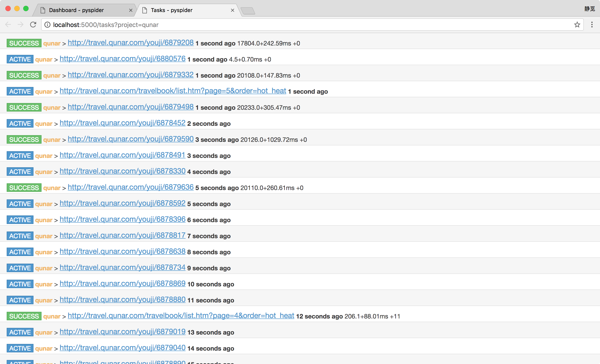Open travelbook list page=4 link
This screenshot has height=364, width=600.
[181, 316]
